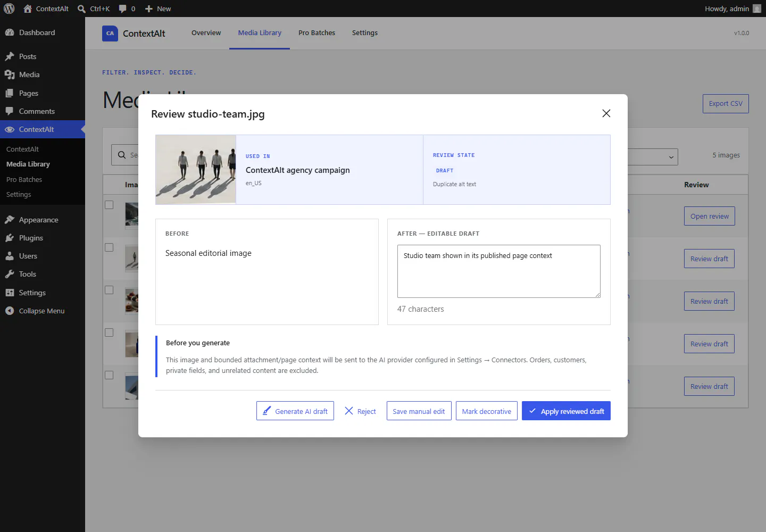Image resolution: width=766 pixels, height=532 pixels.
Task: Open the ContextAlt sidebar menu
Action: pyautogui.click(x=43, y=129)
